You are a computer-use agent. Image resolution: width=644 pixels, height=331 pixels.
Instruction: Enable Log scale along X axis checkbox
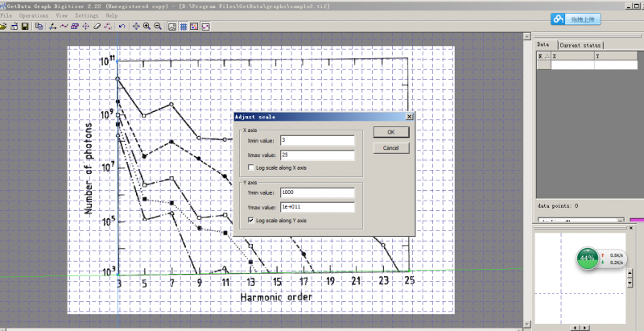pyautogui.click(x=251, y=168)
